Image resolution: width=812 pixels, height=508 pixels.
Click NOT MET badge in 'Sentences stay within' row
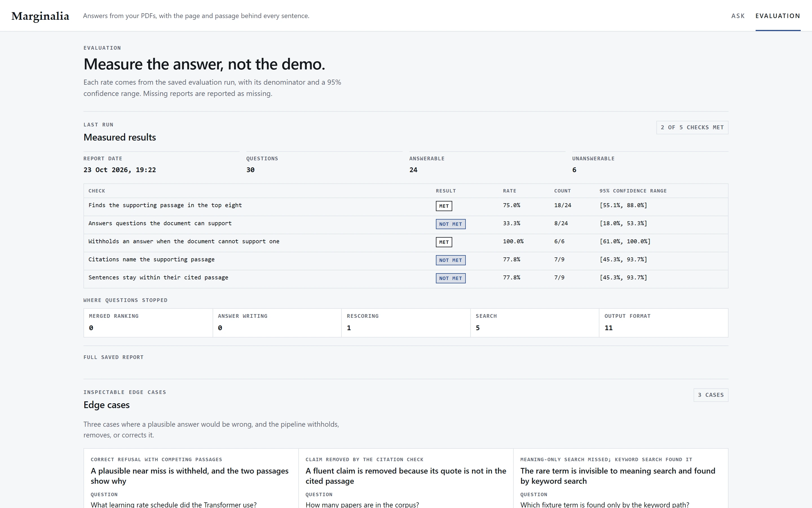pos(451,278)
